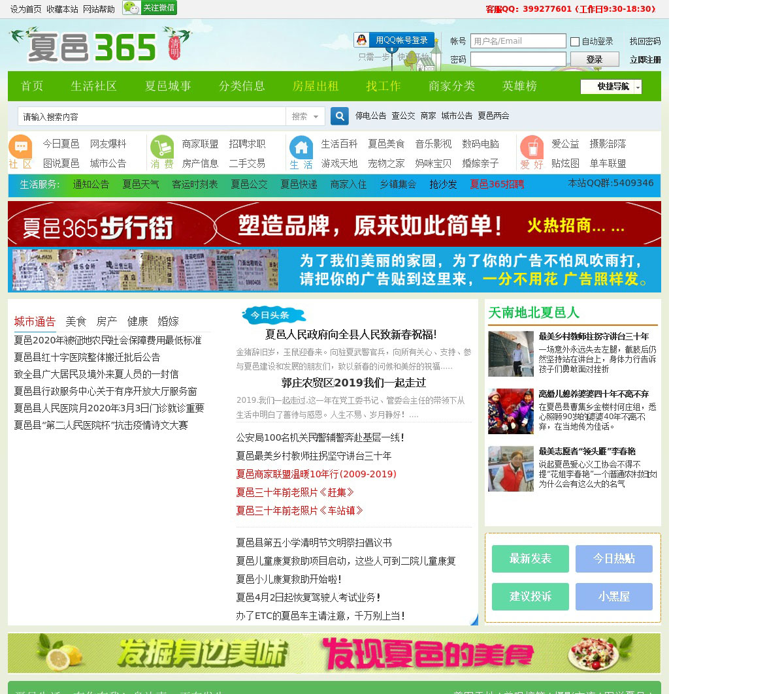Open 房屋出租 in the green navigation bar

pos(315,86)
